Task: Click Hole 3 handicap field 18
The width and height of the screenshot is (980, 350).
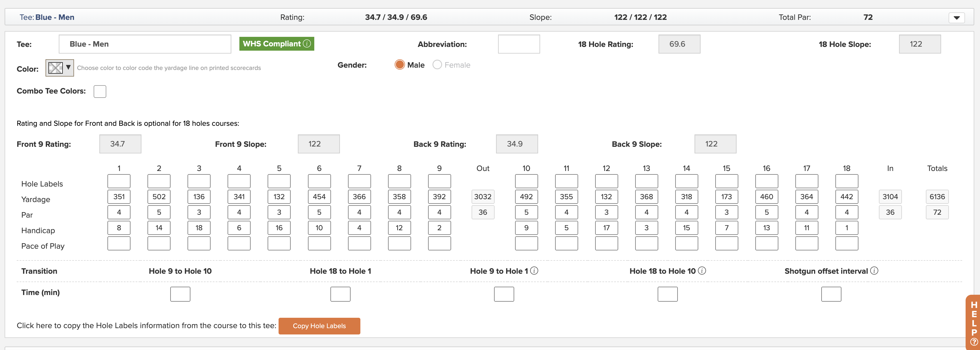Action: [199, 228]
